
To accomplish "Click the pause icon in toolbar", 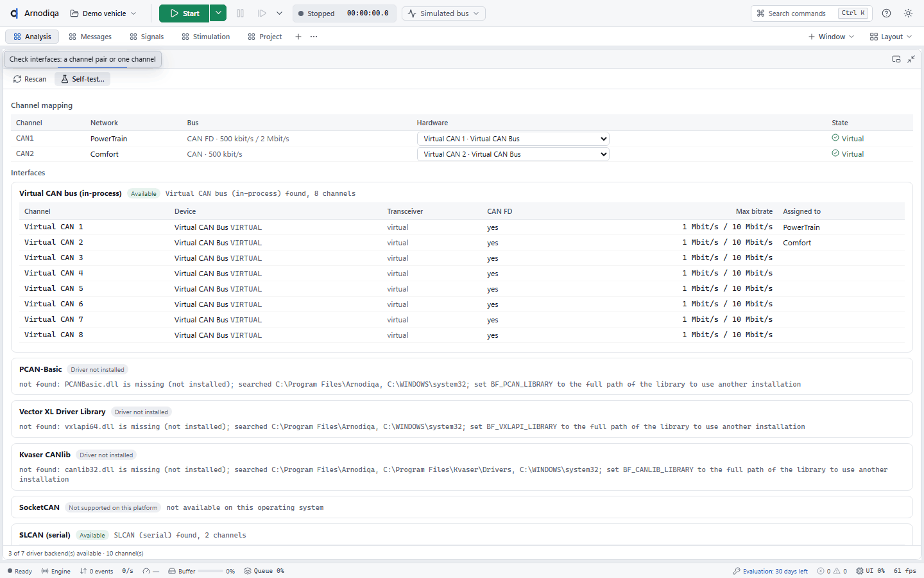I will coord(241,13).
